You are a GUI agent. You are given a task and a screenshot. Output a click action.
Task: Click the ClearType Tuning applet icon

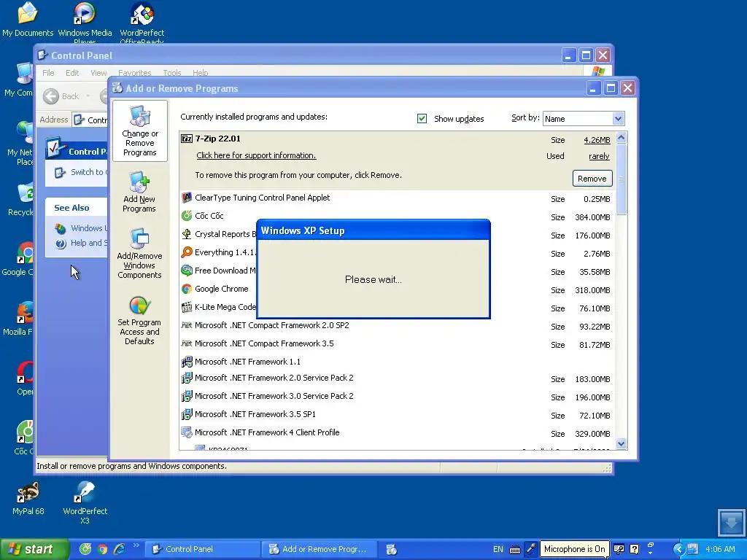(x=187, y=198)
